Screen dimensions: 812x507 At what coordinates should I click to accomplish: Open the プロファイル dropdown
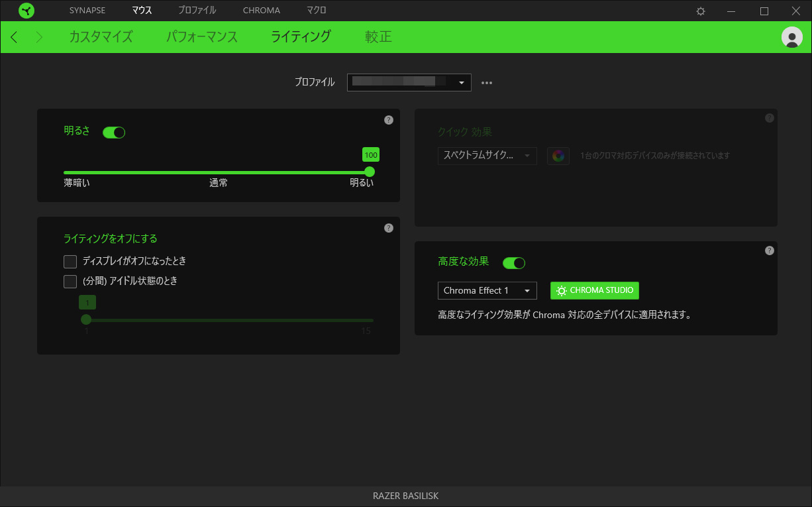[x=409, y=82]
